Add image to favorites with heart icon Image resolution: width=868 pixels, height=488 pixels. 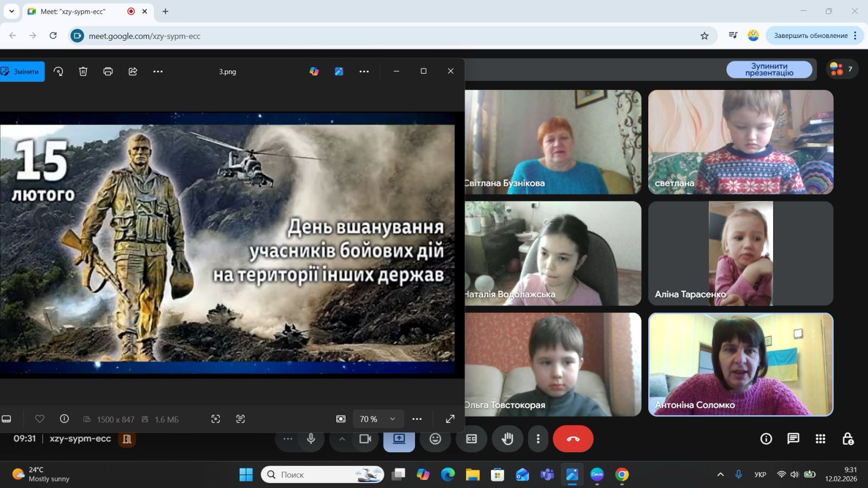coord(40,419)
